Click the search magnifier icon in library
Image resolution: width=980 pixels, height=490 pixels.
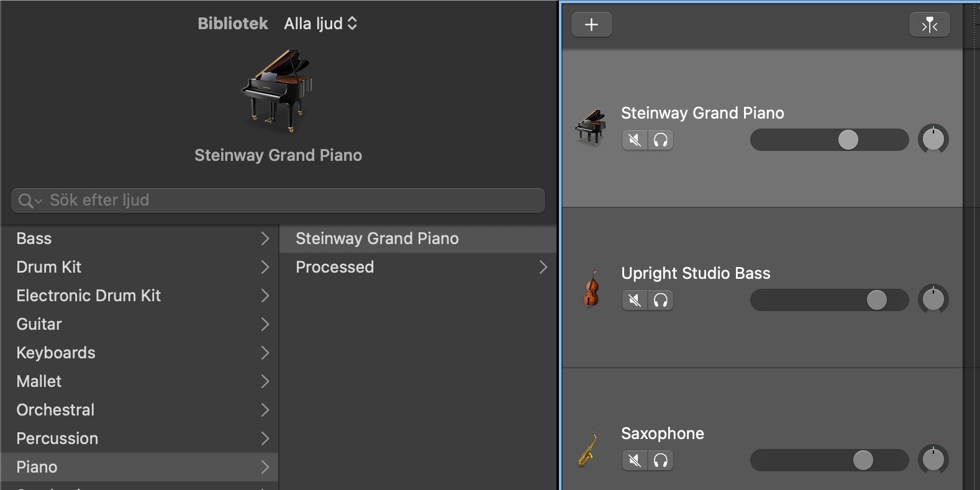point(25,201)
